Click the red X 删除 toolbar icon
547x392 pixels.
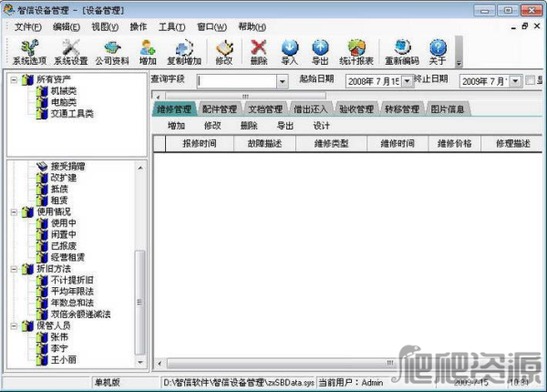coord(259,52)
